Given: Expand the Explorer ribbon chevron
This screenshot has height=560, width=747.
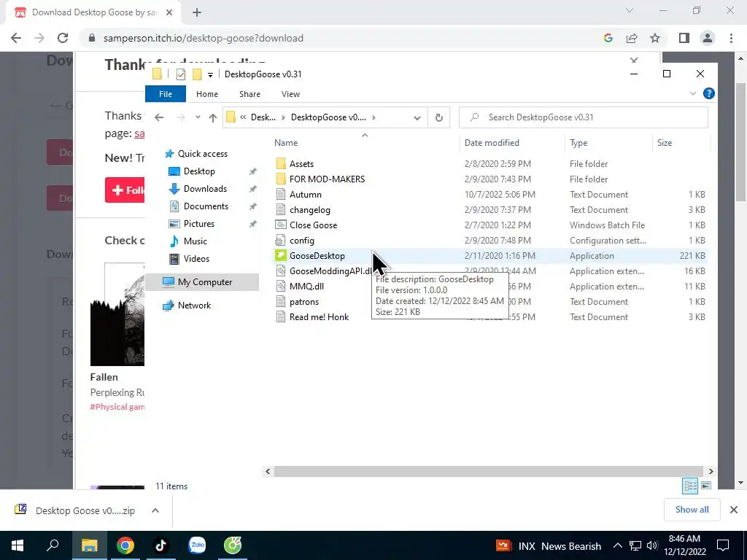Looking at the screenshot, I should pos(693,94).
